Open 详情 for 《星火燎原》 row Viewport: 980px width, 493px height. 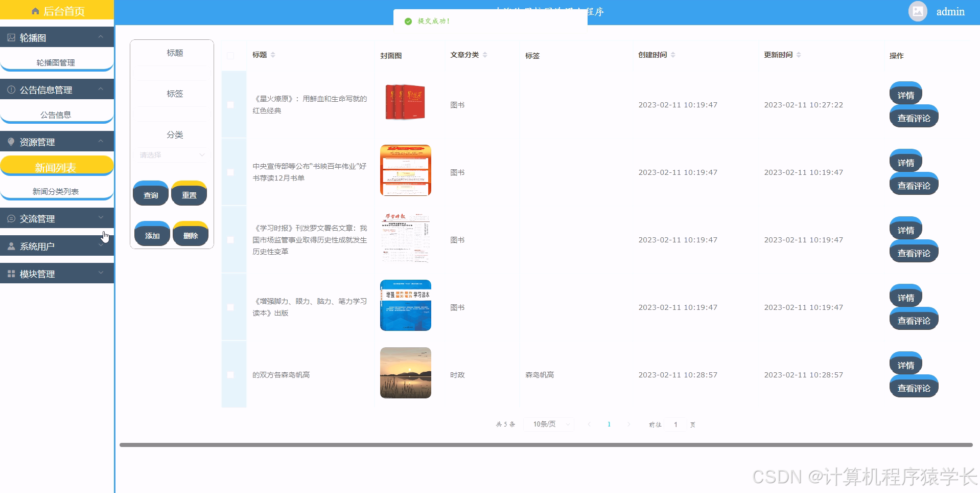click(x=906, y=94)
